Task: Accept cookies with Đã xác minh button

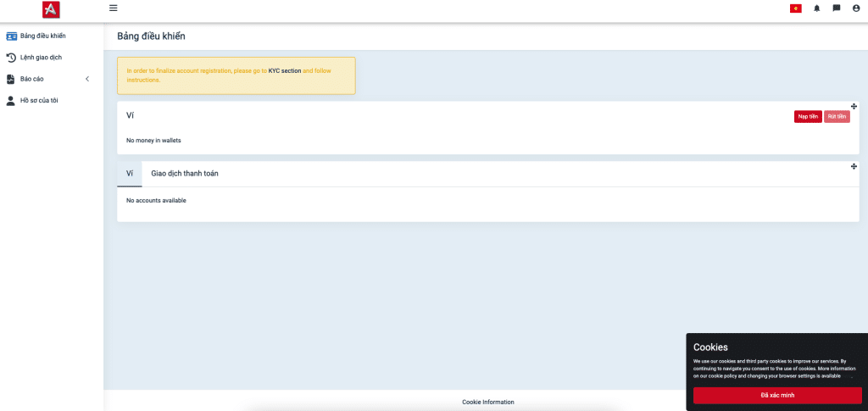Action: pyautogui.click(x=777, y=395)
